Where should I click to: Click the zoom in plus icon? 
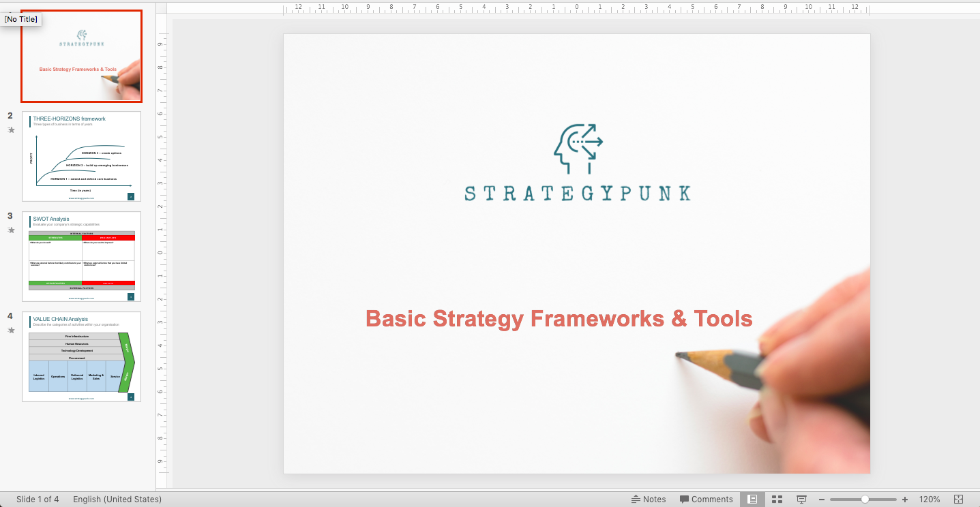tap(905, 500)
